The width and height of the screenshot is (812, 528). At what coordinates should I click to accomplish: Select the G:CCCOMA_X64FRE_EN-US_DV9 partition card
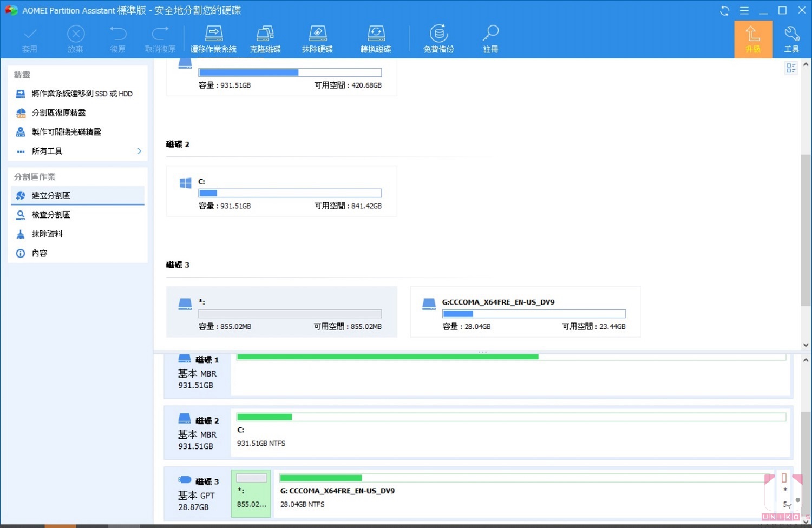(x=526, y=312)
